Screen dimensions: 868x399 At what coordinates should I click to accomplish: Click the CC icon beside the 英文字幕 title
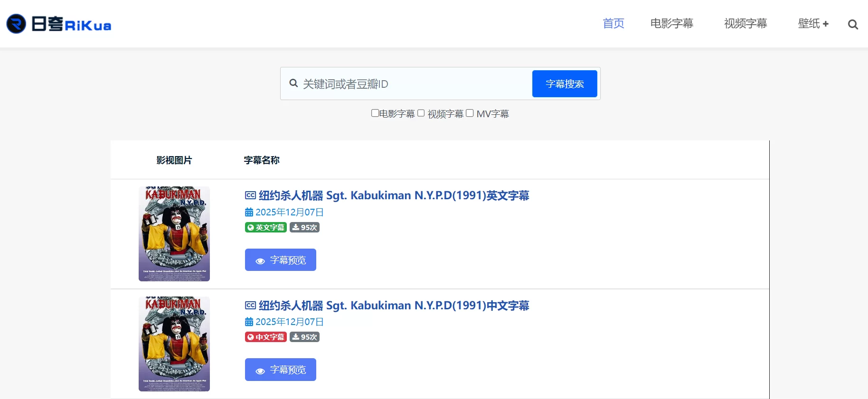(x=250, y=195)
